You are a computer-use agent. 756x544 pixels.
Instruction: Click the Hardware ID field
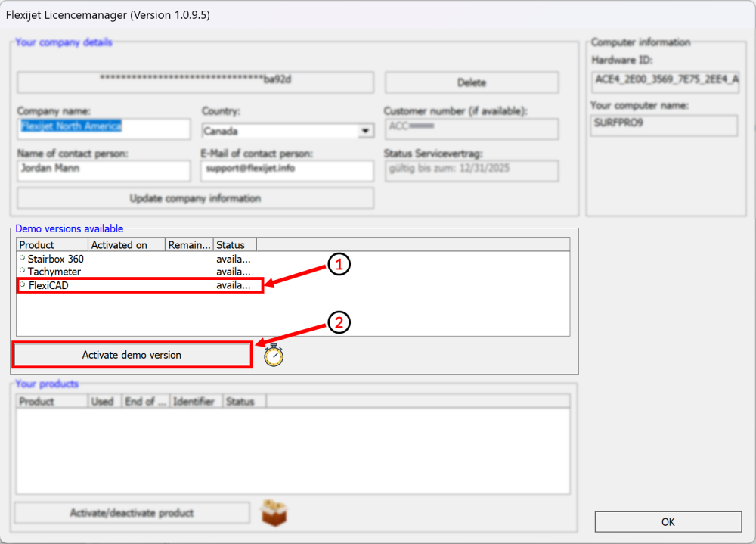coord(665,82)
